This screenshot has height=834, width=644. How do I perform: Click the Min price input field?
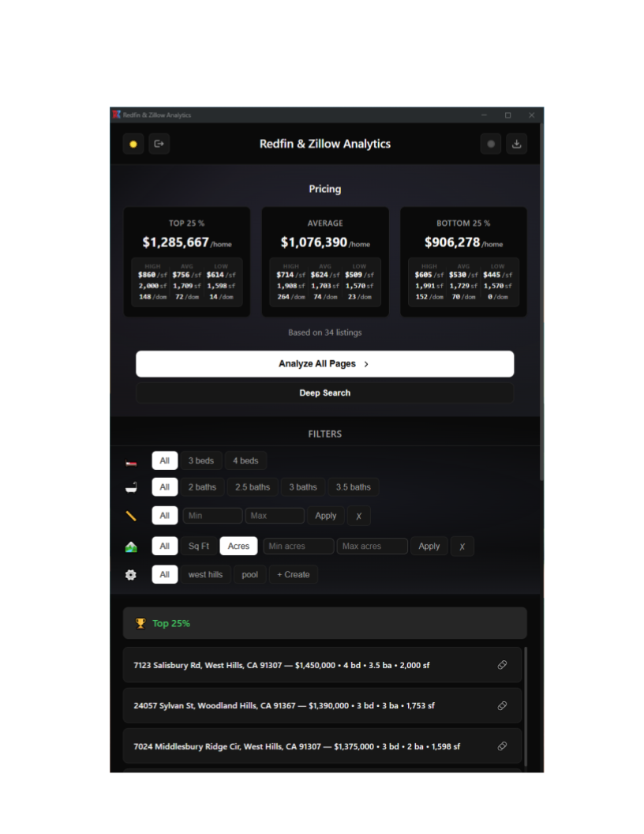click(212, 515)
